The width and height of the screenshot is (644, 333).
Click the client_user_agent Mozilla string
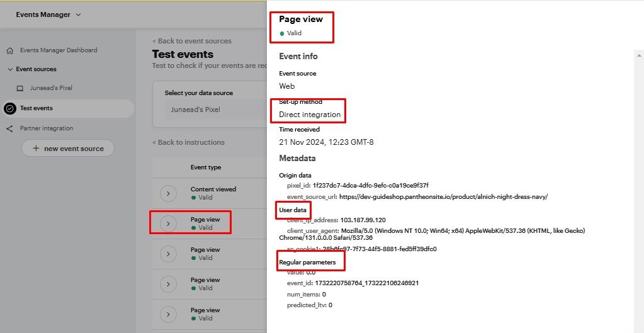pos(432,234)
